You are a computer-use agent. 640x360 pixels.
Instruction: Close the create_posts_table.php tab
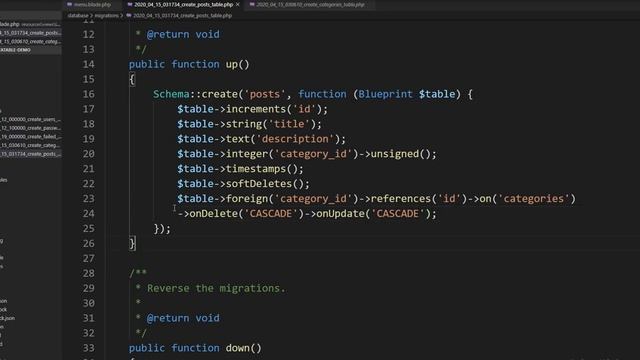click(238, 4)
